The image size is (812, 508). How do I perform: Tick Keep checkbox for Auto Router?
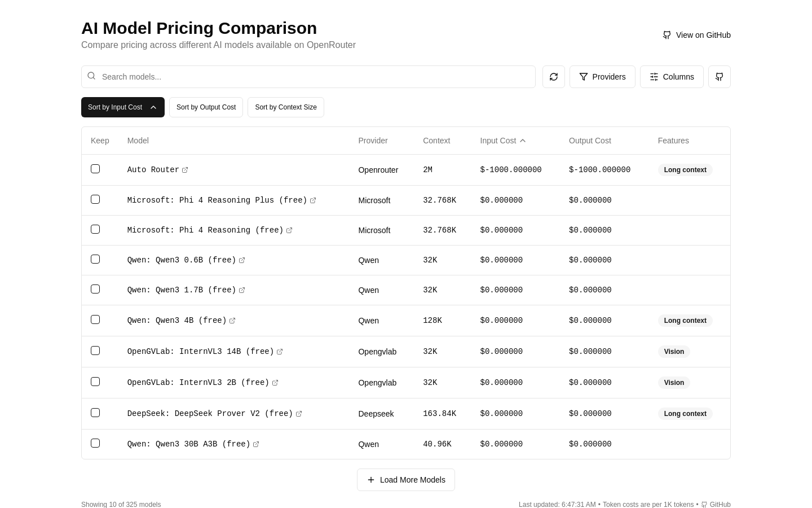pyautogui.click(x=95, y=169)
